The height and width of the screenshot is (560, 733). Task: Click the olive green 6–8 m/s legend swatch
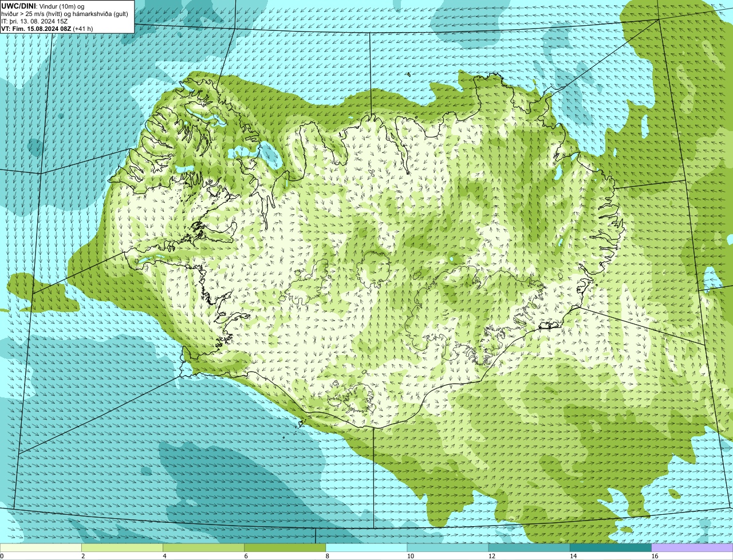285,548
